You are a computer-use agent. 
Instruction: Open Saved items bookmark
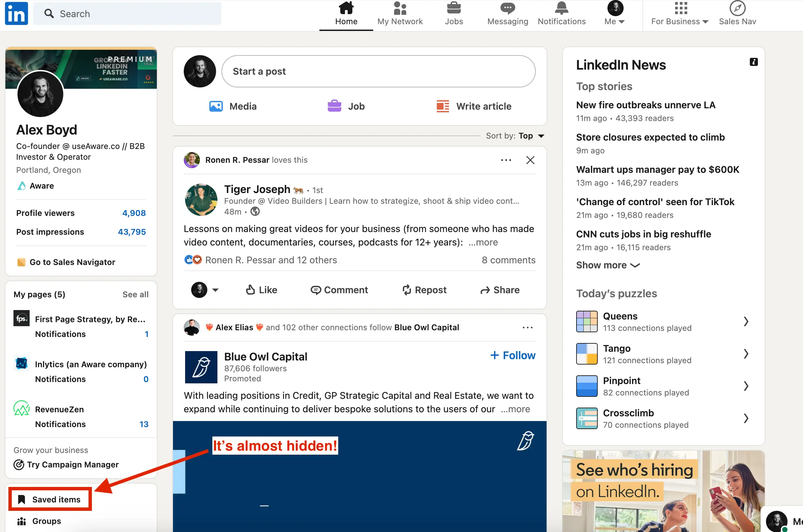tap(49, 499)
